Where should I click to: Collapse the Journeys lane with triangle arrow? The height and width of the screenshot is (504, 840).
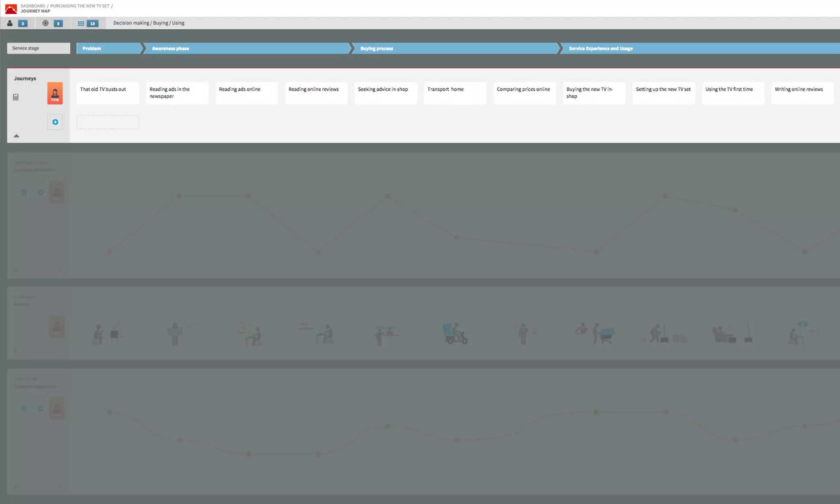(x=16, y=136)
